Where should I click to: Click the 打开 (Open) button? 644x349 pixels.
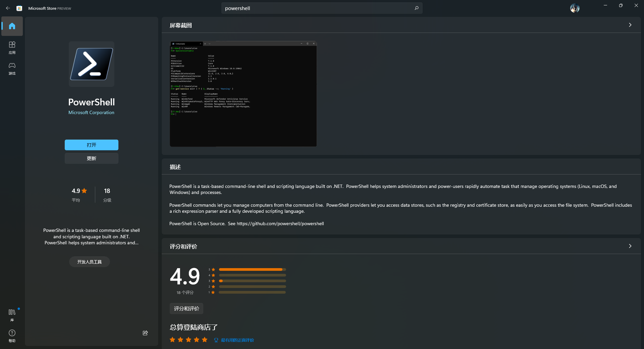[x=92, y=145]
